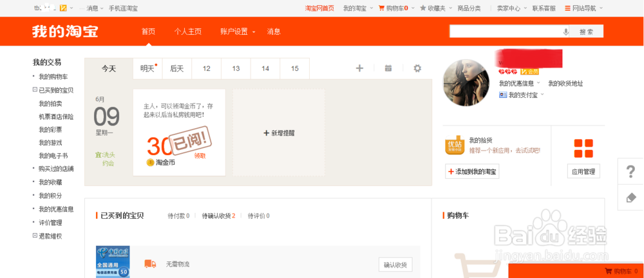This screenshot has width=644, height=278.
Task: Click the 会员 VIP badge icon
Action: [530, 72]
